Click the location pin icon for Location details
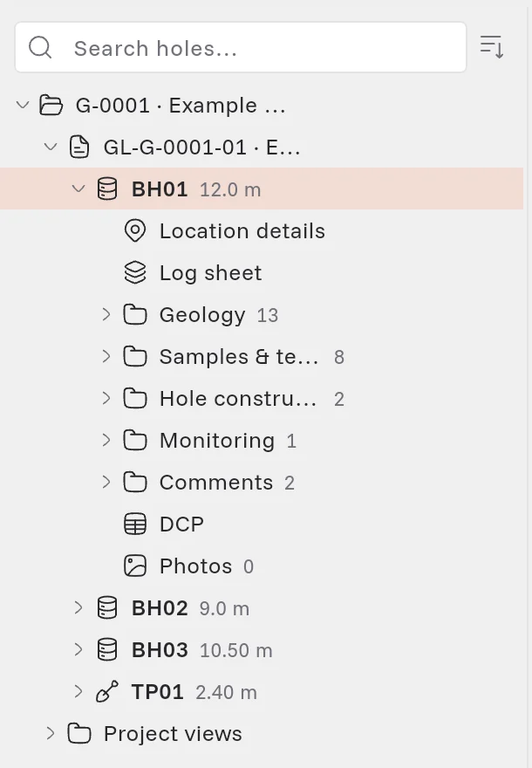Image resolution: width=532 pixels, height=768 pixels. point(135,230)
